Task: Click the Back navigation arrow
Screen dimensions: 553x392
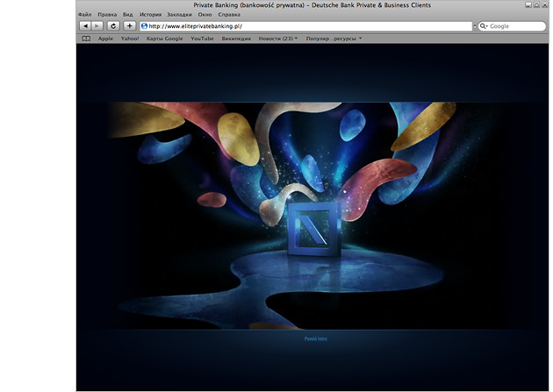Action: coord(84,26)
